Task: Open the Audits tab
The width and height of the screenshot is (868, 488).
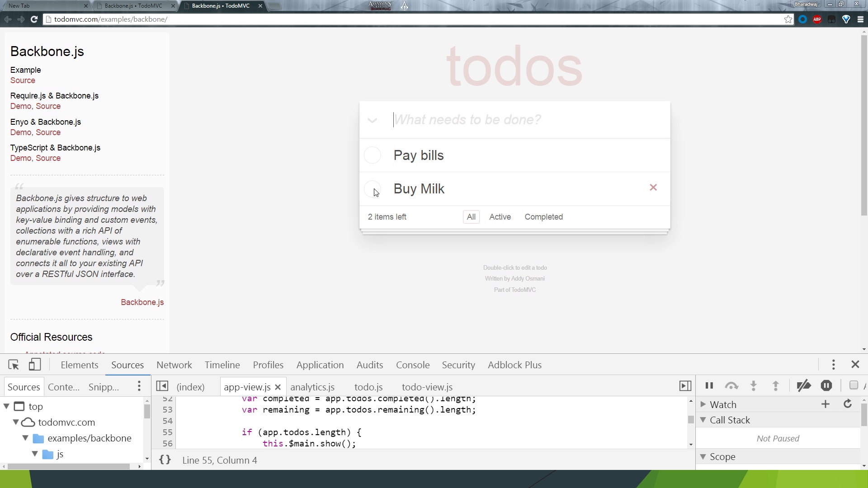Action: [x=369, y=365]
